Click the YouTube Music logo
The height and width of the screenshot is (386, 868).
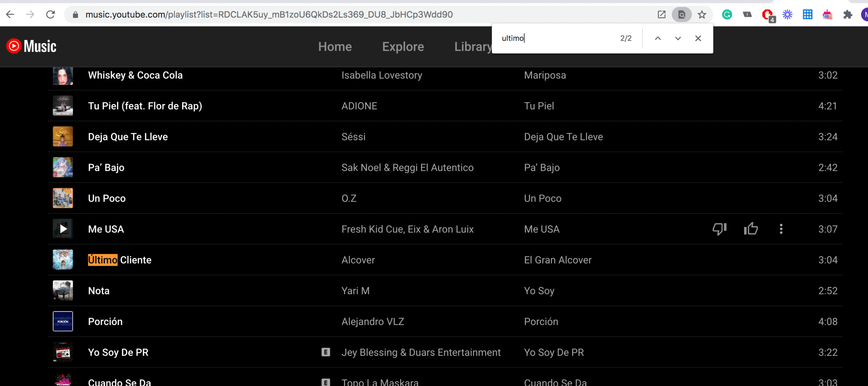tap(32, 46)
